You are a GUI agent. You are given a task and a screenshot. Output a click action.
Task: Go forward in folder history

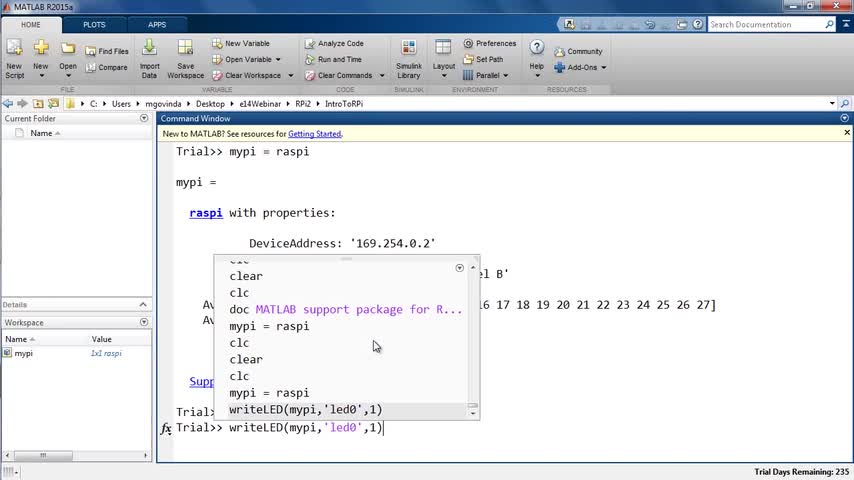22,104
